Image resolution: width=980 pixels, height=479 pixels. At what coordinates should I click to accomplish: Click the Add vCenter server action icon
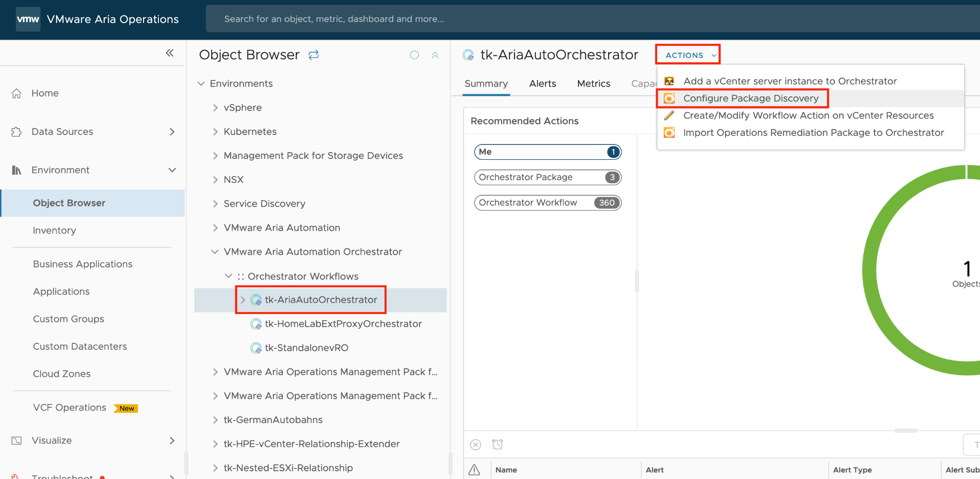(669, 81)
